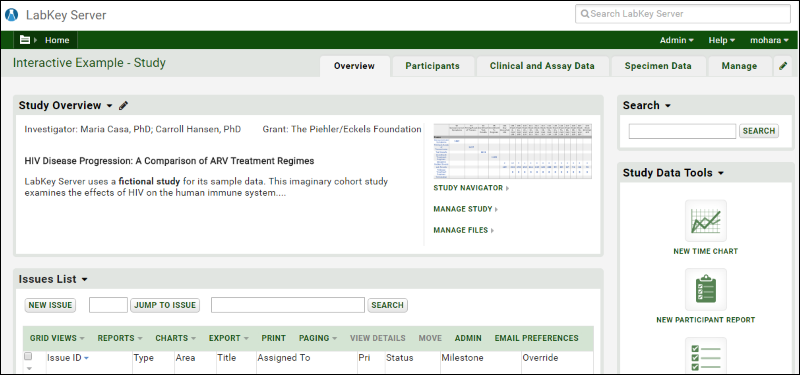800x375 pixels.
Task: Click the Move toolbar item
Action: click(430, 338)
